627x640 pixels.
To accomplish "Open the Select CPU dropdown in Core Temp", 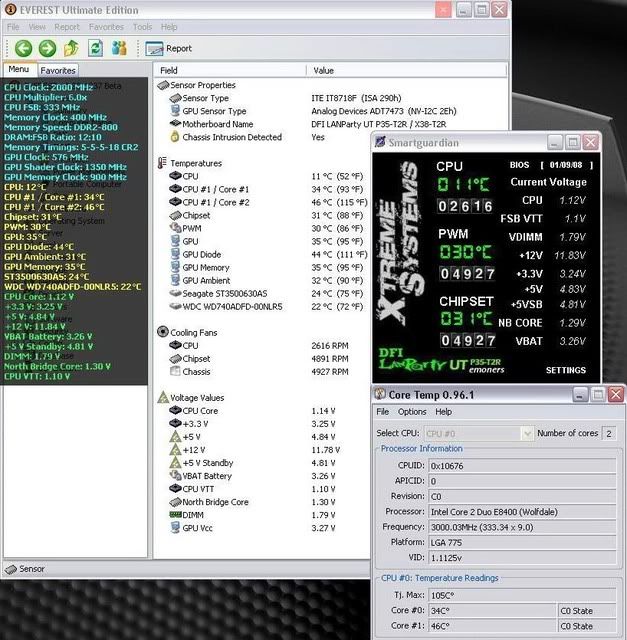I will point(479,433).
